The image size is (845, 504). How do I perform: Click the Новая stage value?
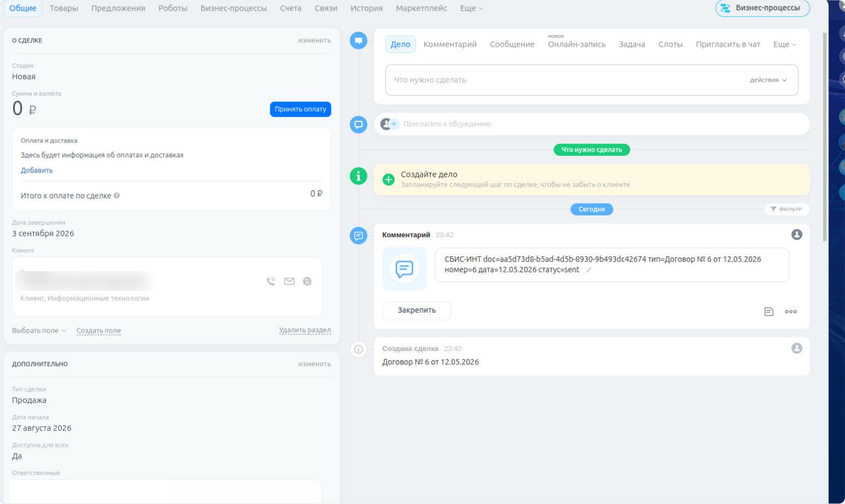pos(24,76)
